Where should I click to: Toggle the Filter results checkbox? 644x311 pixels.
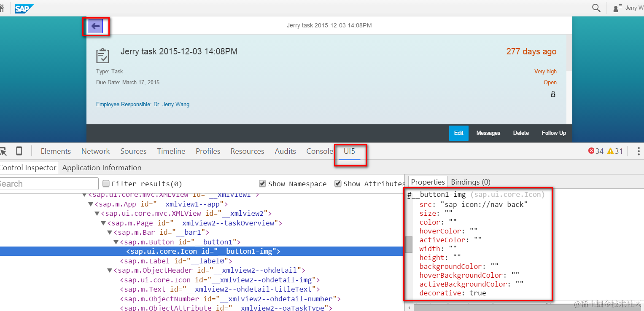(106, 183)
